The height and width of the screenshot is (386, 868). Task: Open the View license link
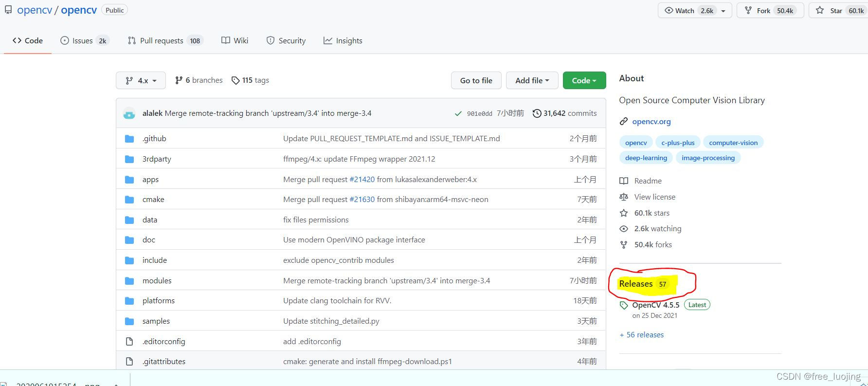point(655,197)
